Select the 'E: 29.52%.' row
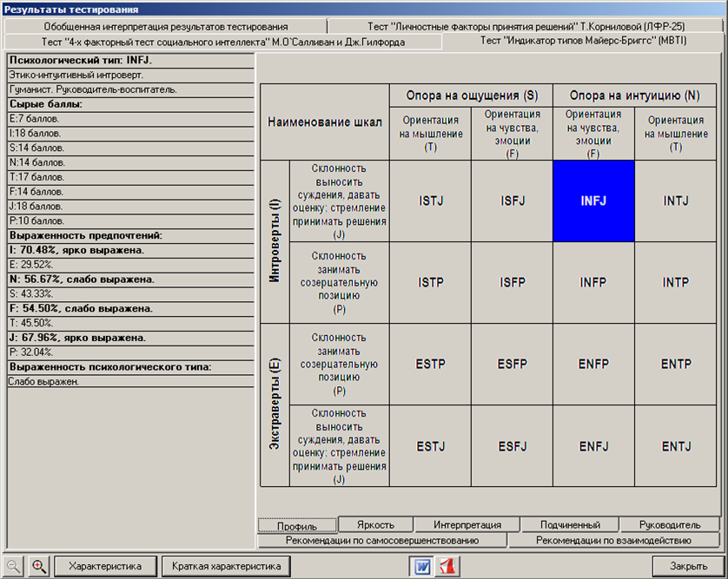This screenshot has height=579, width=728. pos(131,265)
